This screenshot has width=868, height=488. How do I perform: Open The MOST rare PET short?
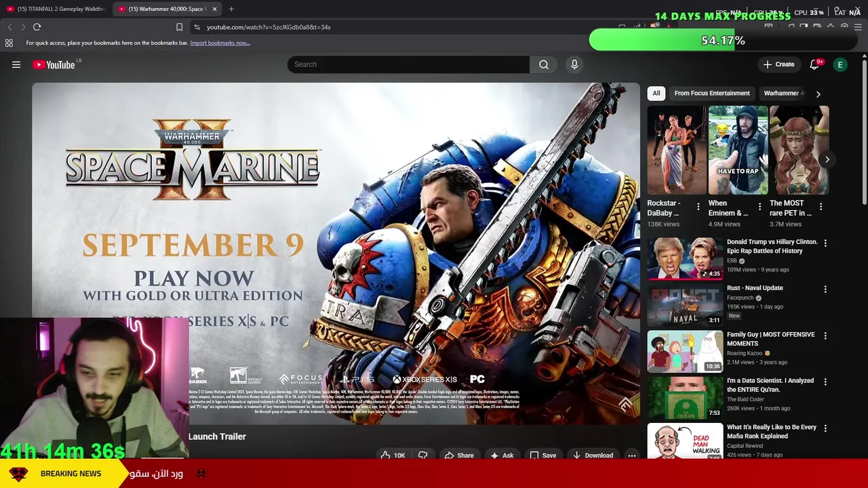(x=799, y=150)
